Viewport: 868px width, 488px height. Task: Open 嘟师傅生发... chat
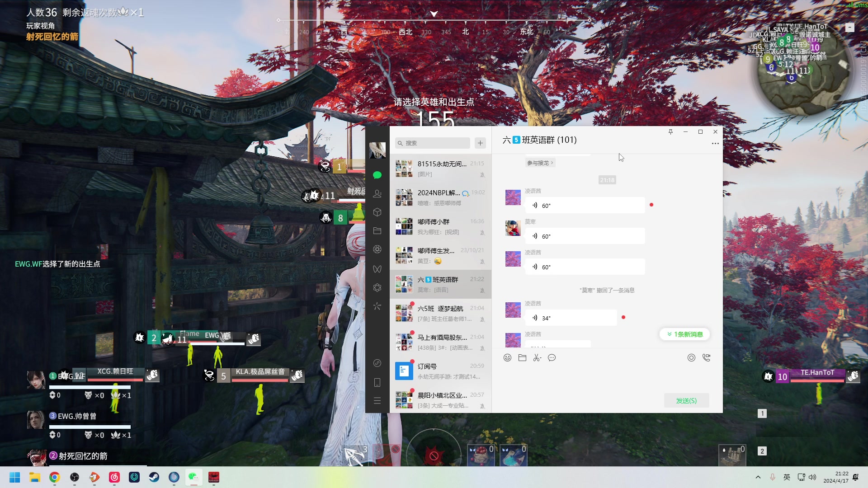point(440,255)
